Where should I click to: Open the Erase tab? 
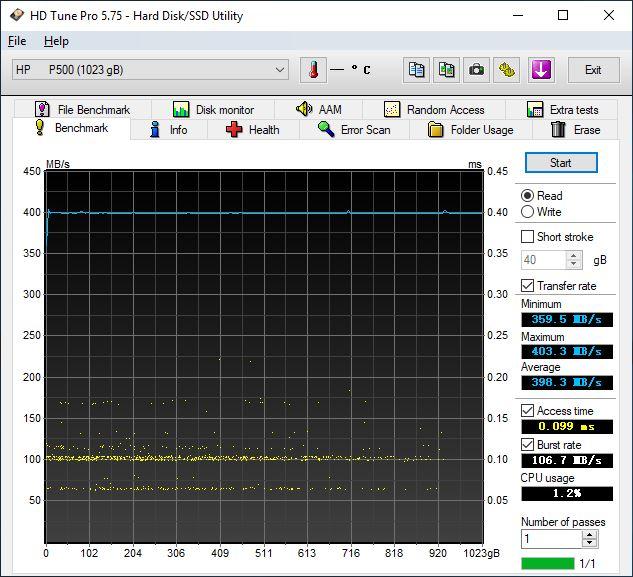pos(575,130)
